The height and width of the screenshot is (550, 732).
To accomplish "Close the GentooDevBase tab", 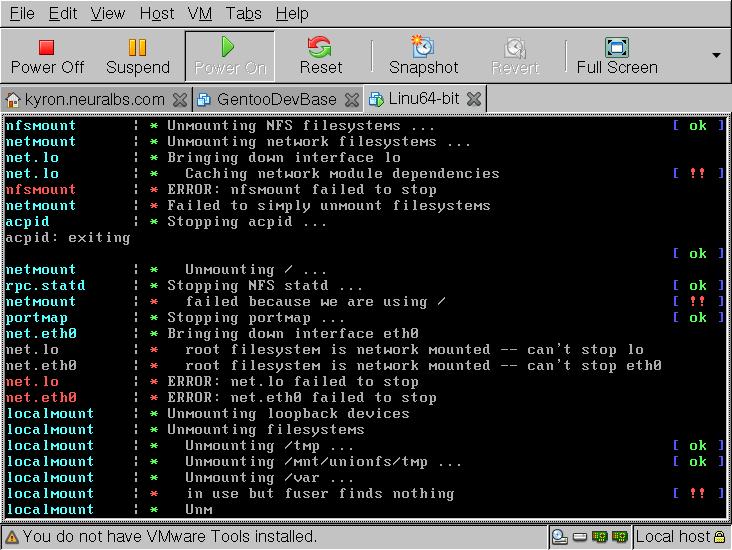I will point(353,99).
